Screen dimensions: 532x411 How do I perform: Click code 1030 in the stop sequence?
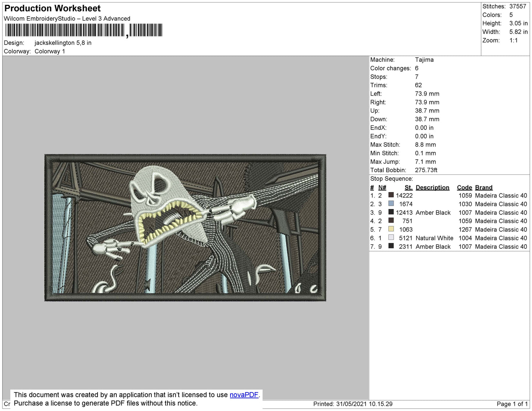(465, 204)
